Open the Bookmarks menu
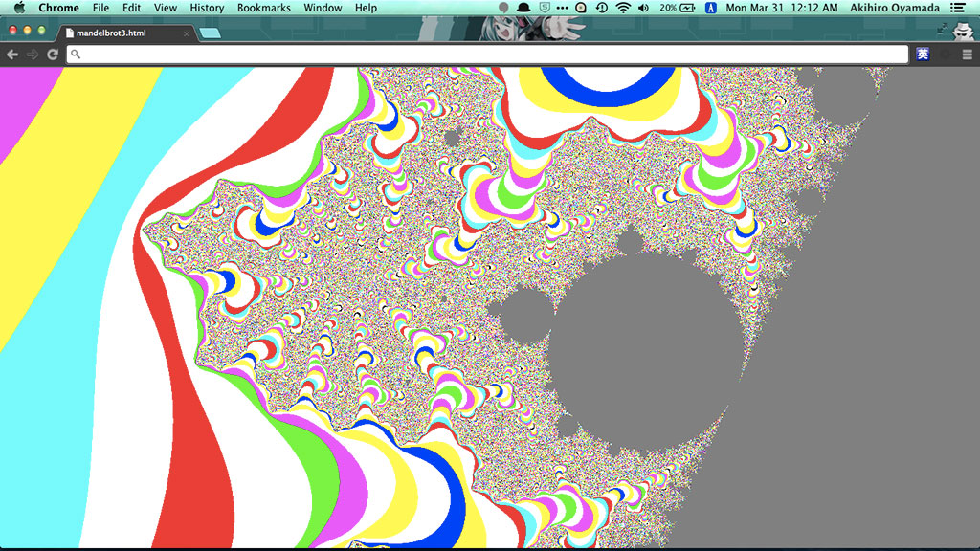Screen dimensions: 980x551 263,8
